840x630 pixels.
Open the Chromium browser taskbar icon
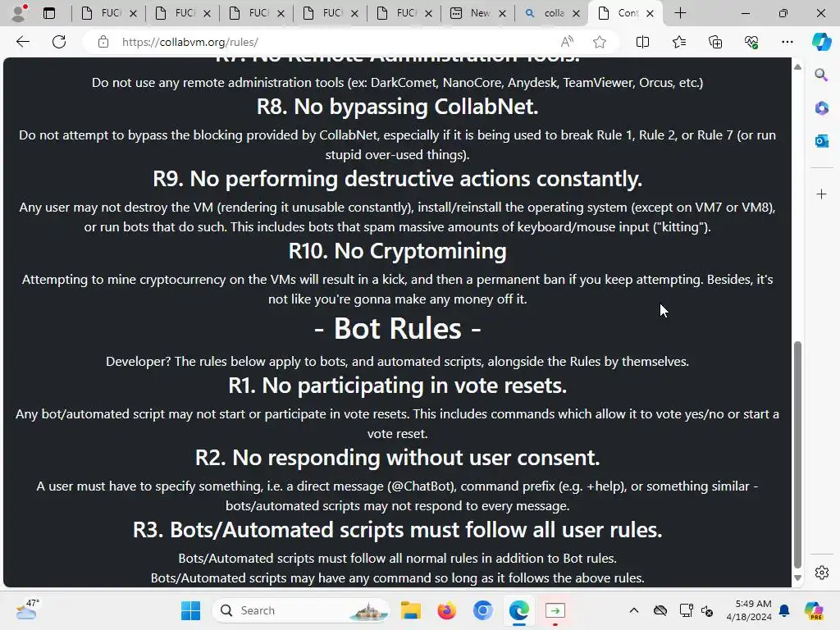pyautogui.click(x=482, y=610)
